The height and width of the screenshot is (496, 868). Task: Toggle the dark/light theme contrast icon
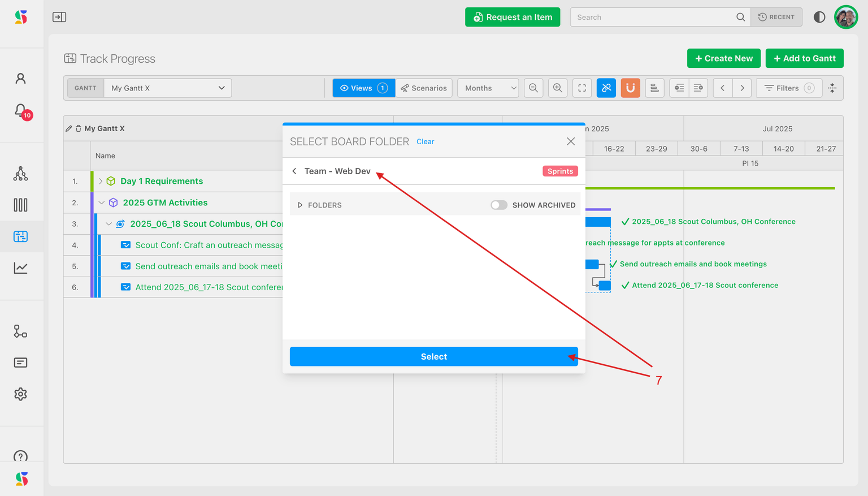[819, 18]
